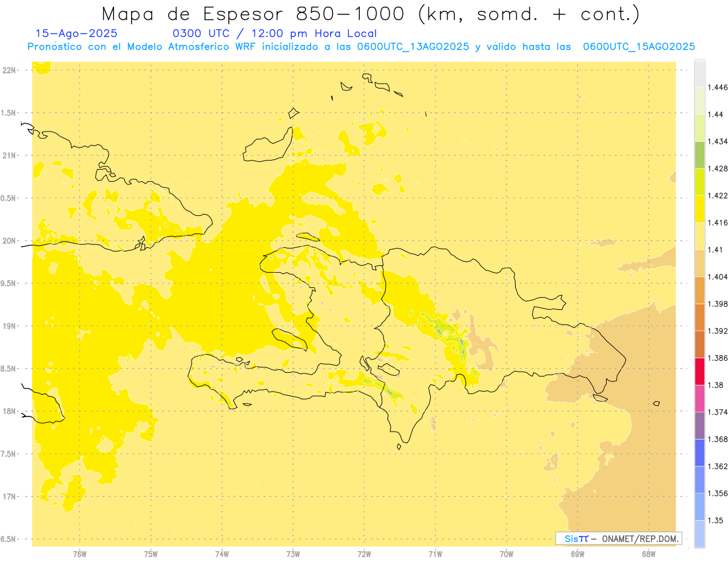
Task: Click the colorbar value '1.434'
Action: coord(719,141)
